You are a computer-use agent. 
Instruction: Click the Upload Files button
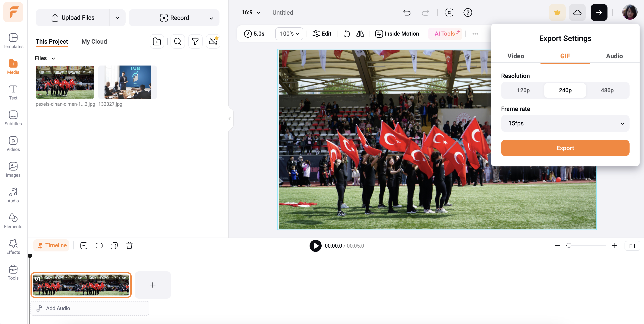point(73,17)
